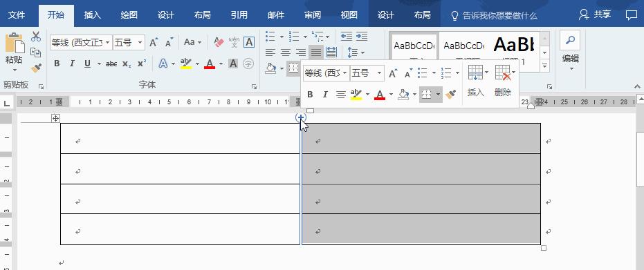The image size is (644, 270).
Task: Open Paste options arrow under 粘贴
Action: [14, 70]
